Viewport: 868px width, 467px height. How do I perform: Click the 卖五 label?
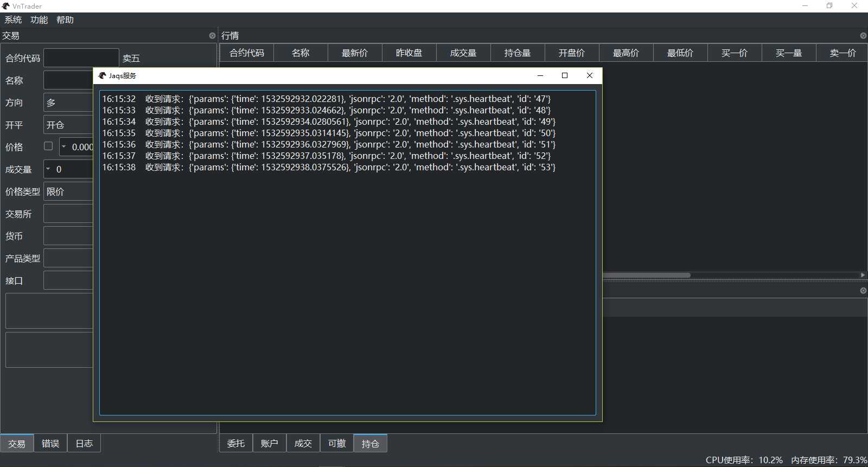coord(131,58)
